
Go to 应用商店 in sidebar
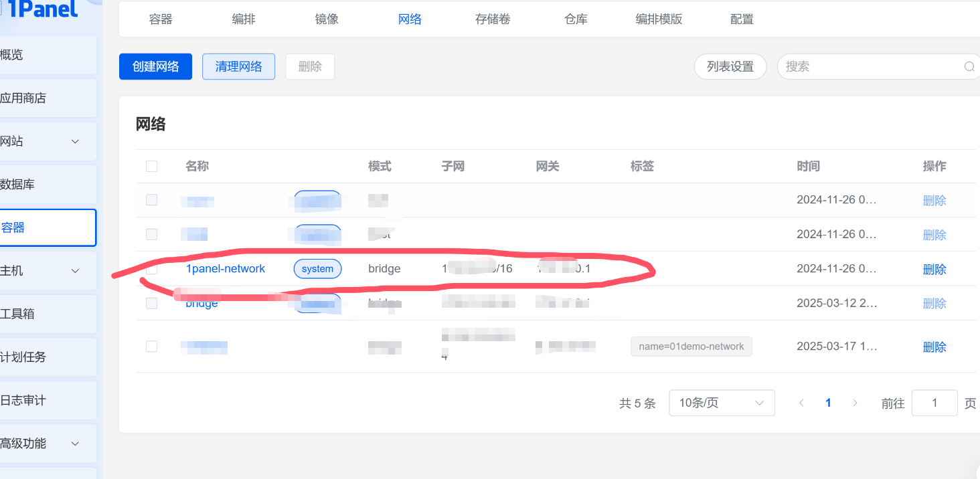24,98
